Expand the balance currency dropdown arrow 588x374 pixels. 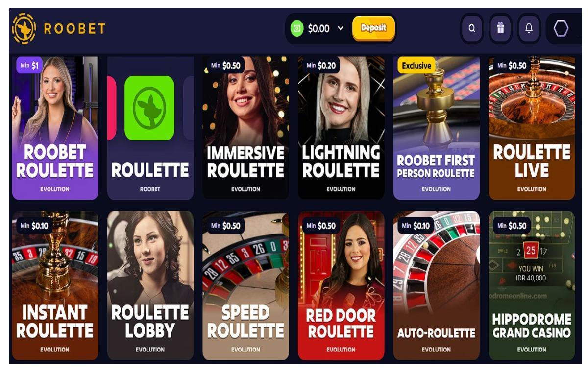(341, 28)
